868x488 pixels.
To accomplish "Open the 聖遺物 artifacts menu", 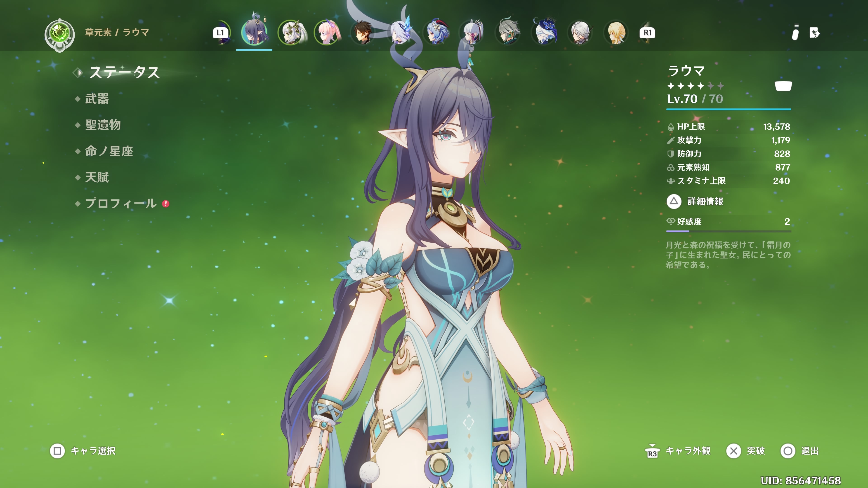I will [x=103, y=125].
